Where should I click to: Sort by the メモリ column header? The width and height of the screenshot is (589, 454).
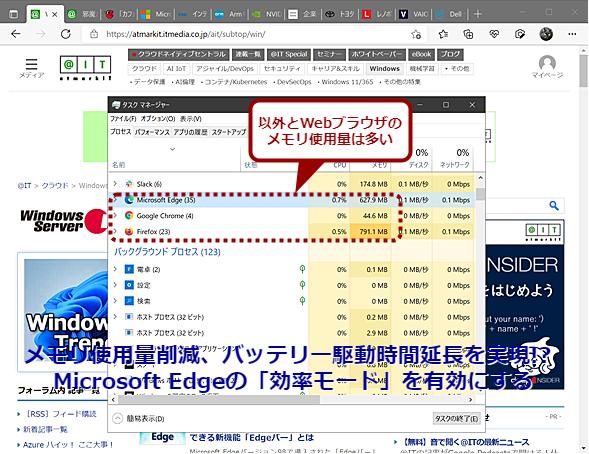point(380,165)
